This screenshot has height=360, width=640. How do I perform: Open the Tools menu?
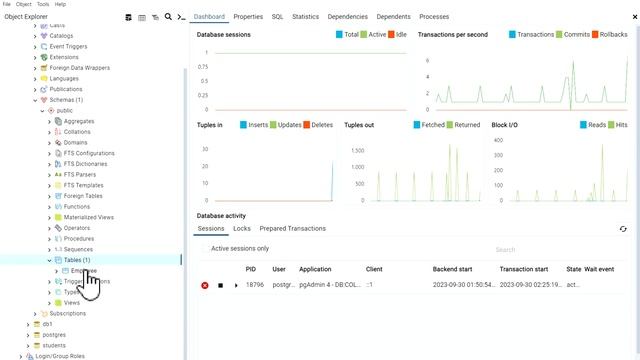(43, 4)
